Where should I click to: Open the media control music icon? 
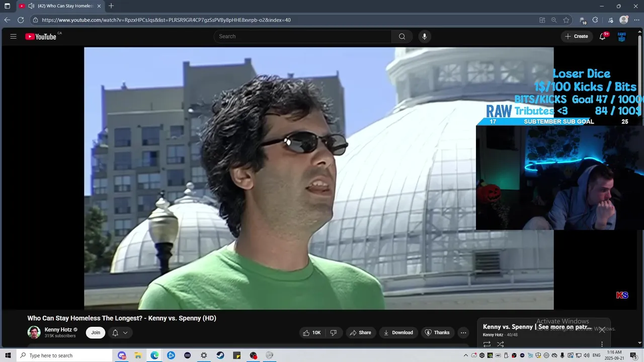pyautogui.click(x=611, y=20)
